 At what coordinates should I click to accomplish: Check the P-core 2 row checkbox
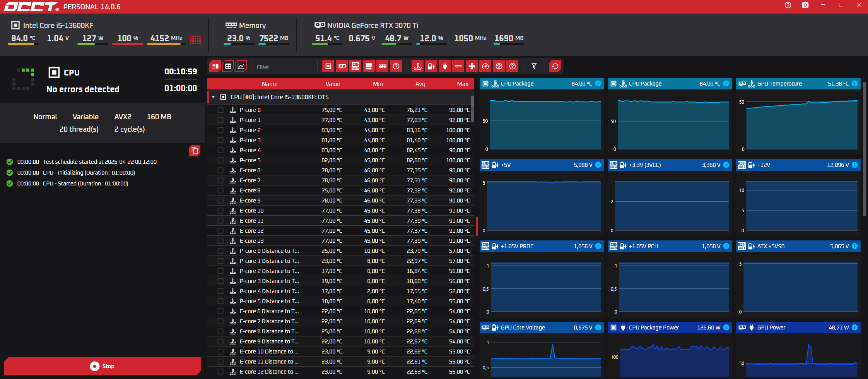pos(220,130)
